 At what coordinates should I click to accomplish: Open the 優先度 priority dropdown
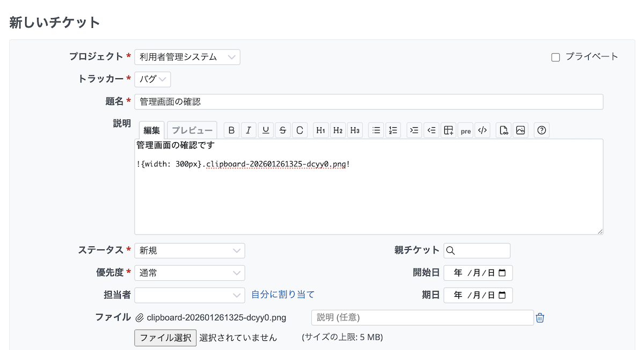coord(189,273)
